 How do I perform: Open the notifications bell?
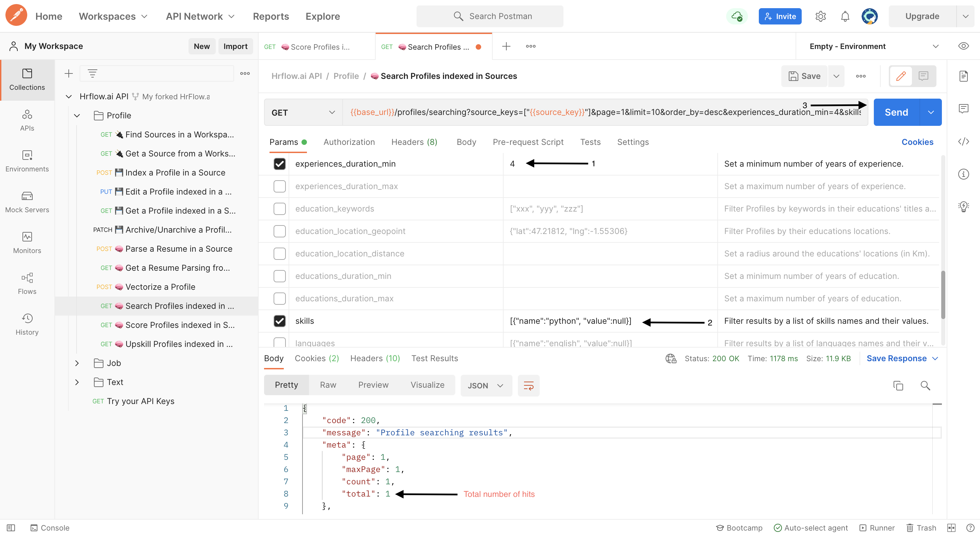[845, 16]
